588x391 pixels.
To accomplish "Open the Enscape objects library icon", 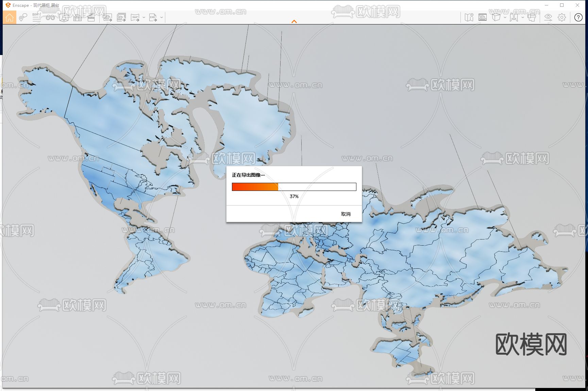I will coord(64,17).
